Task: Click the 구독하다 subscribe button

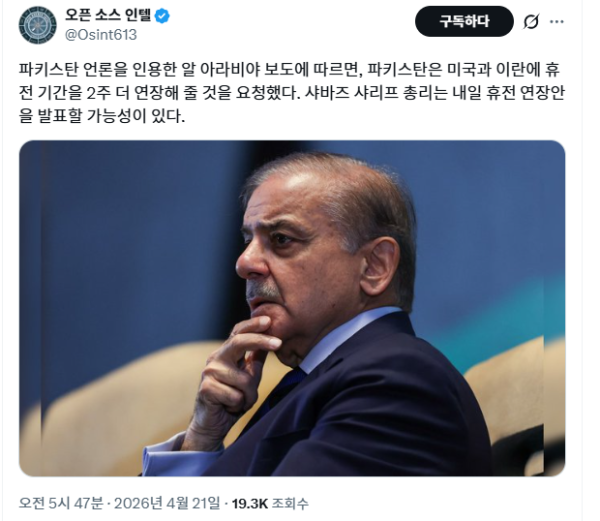Action: point(464,21)
